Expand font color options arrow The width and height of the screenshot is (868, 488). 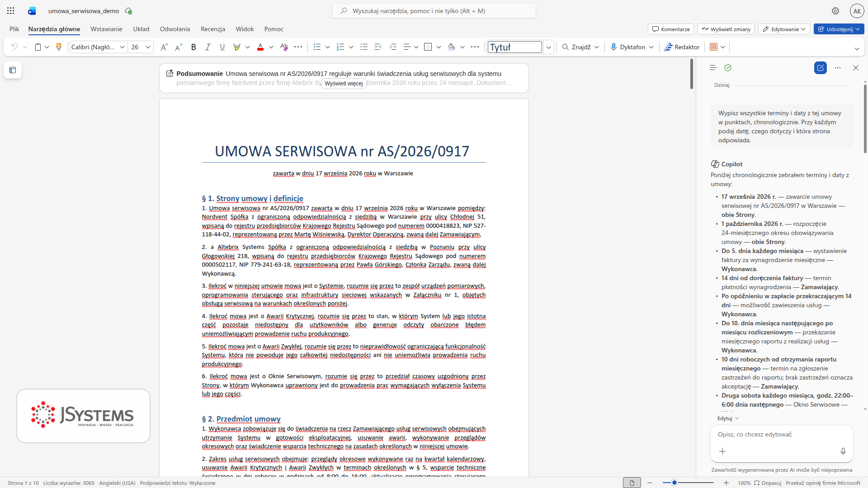point(271,47)
